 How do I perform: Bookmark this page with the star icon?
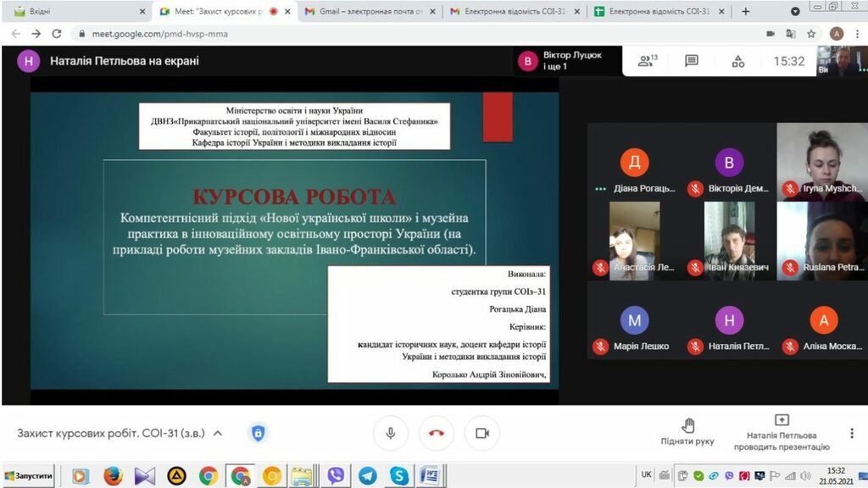[x=811, y=34]
